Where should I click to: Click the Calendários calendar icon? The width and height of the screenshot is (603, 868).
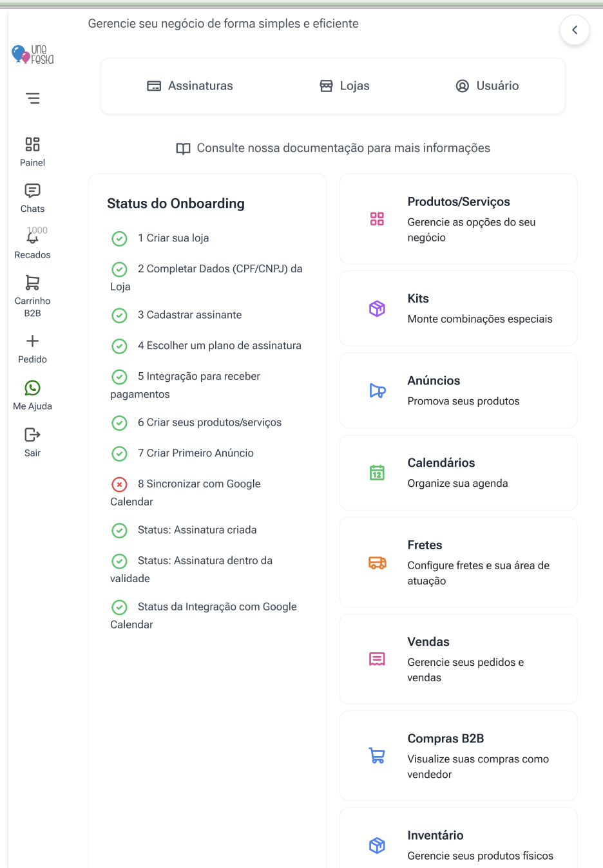378,473
